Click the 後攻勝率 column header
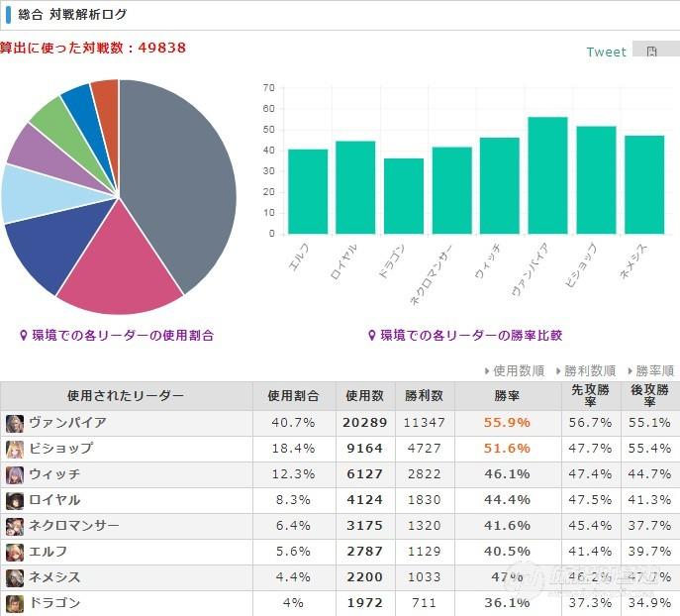Screen dimensions: 680x616 click(649, 395)
